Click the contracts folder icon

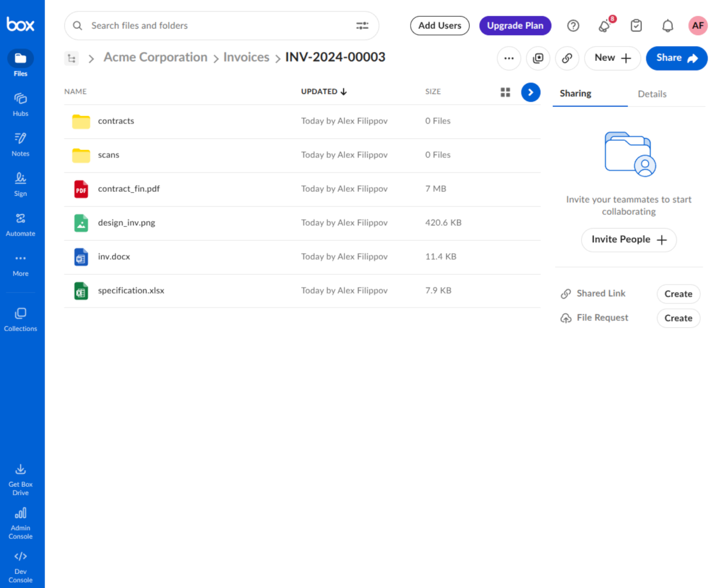click(81, 121)
